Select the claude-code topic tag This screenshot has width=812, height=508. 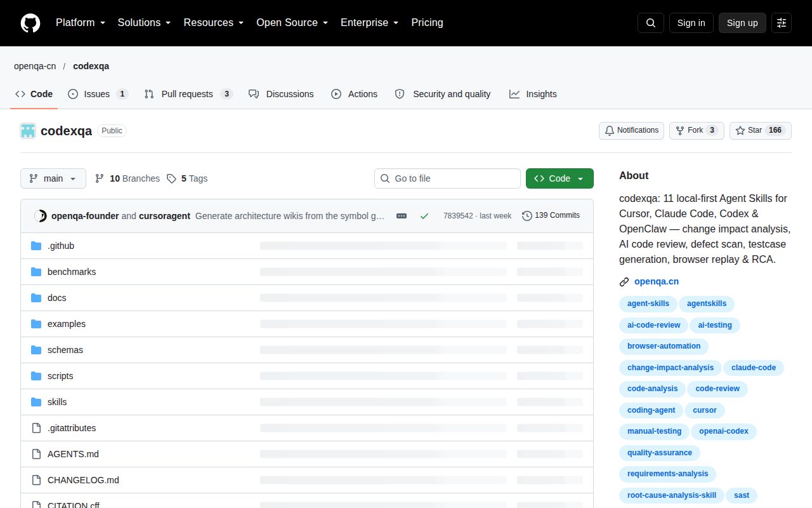click(754, 368)
